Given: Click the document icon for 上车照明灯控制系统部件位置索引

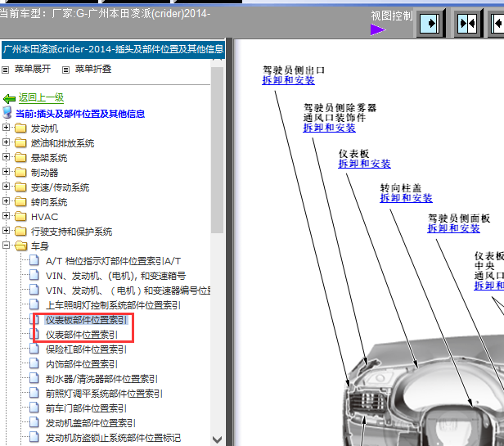Looking at the screenshot, I should (34, 304).
